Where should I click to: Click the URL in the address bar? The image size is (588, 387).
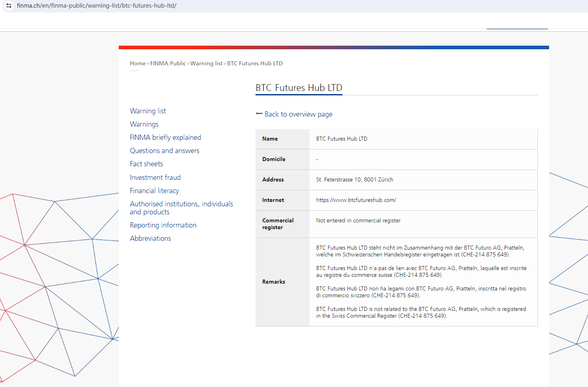(96, 6)
